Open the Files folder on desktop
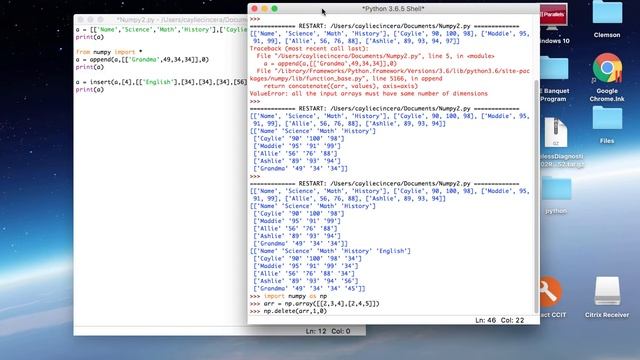The image size is (640, 360). (x=607, y=118)
